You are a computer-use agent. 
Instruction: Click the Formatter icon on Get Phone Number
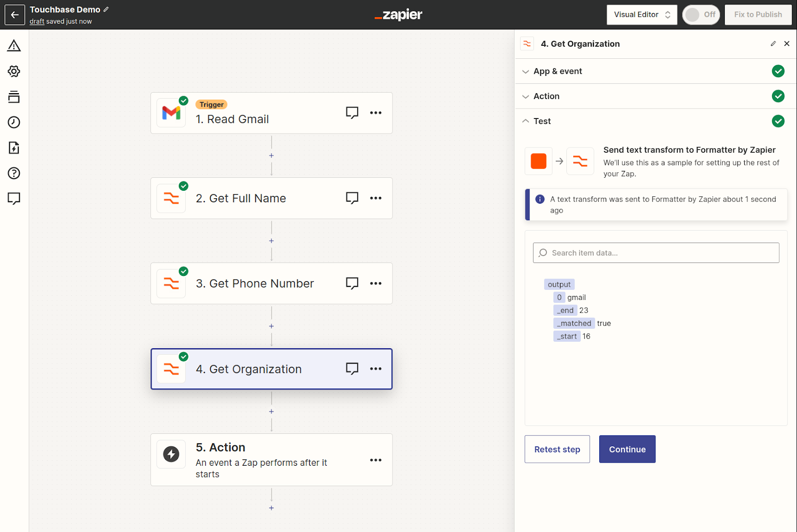click(171, 283)
